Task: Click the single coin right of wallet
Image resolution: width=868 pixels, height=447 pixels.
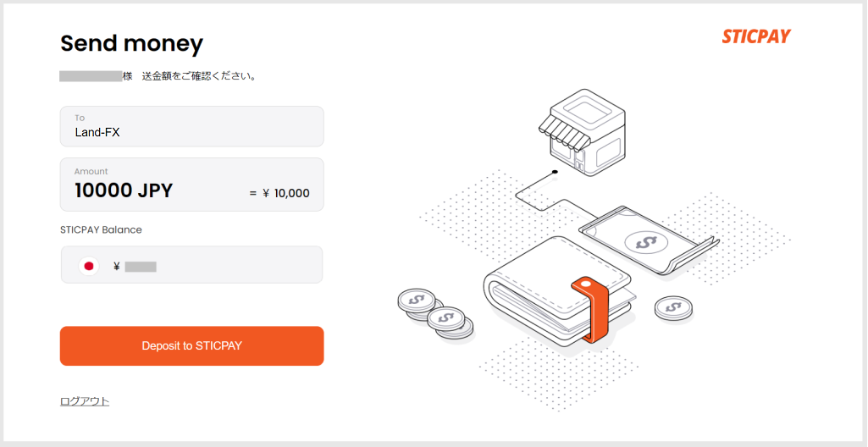Action: tap(673, 307)
